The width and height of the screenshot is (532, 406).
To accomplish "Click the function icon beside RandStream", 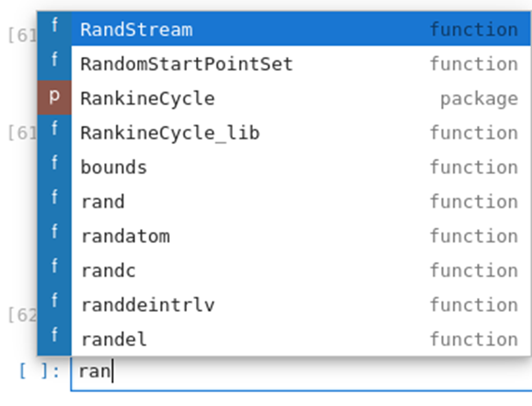I will 54,29.
